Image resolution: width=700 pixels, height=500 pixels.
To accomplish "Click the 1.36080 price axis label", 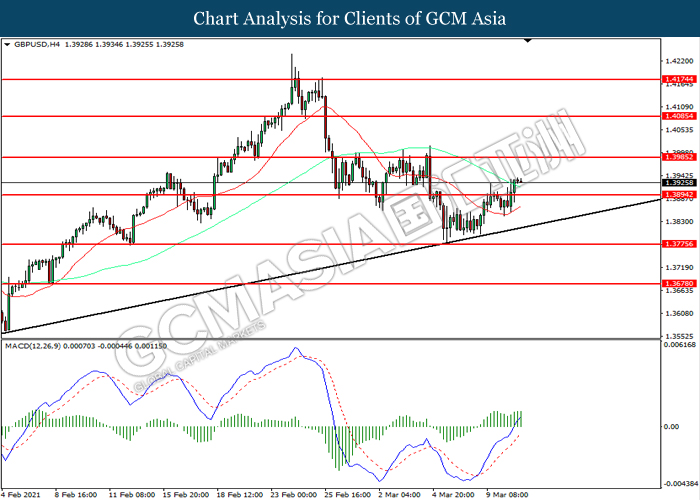I will 679,313.
